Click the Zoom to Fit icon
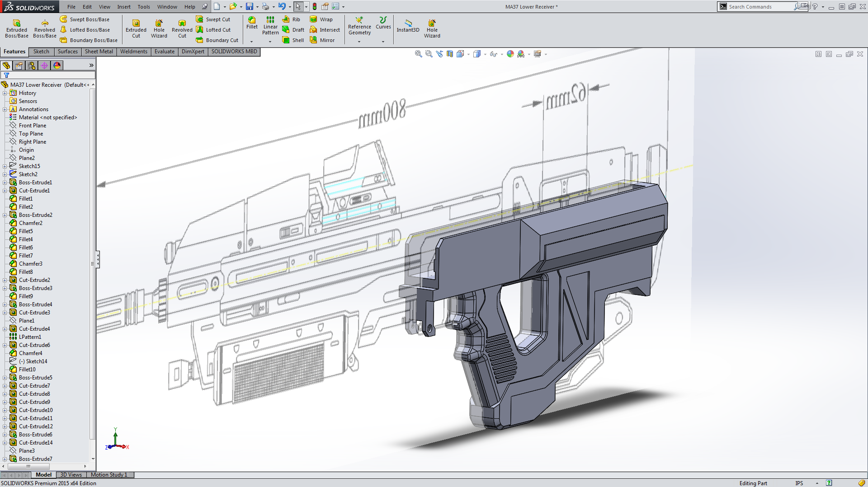 click(419, 54)
